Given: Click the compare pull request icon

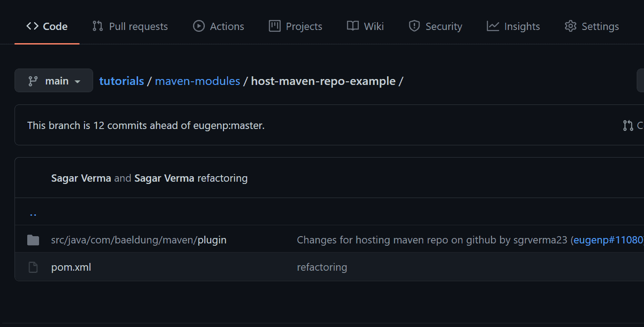Looking at the screenshot, I should click(x=628, y=125).
